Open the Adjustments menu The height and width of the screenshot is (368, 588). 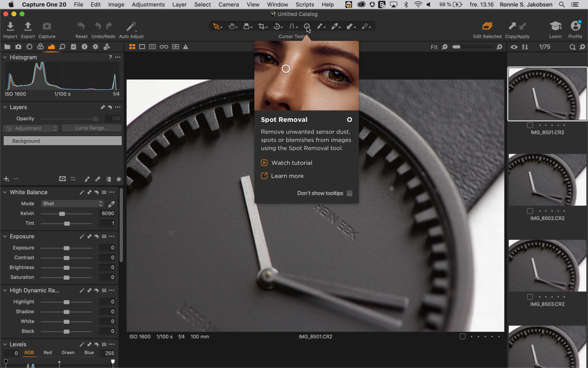[148, 4]
